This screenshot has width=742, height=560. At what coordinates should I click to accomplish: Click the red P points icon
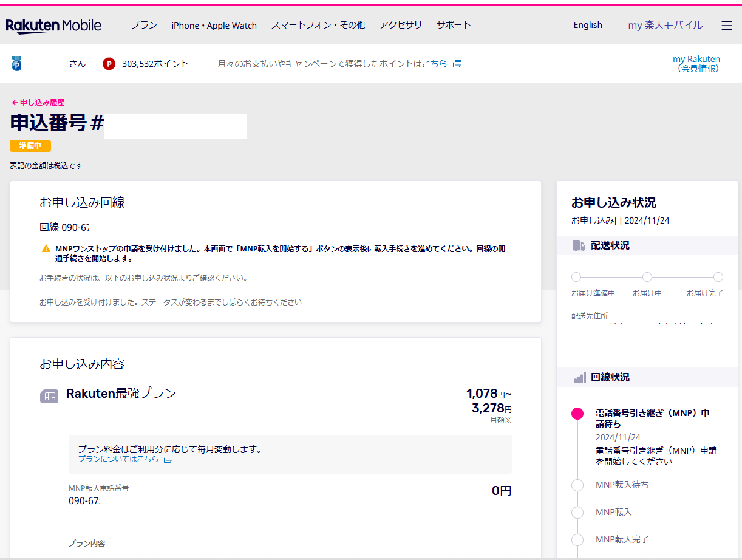pos(109,64)
